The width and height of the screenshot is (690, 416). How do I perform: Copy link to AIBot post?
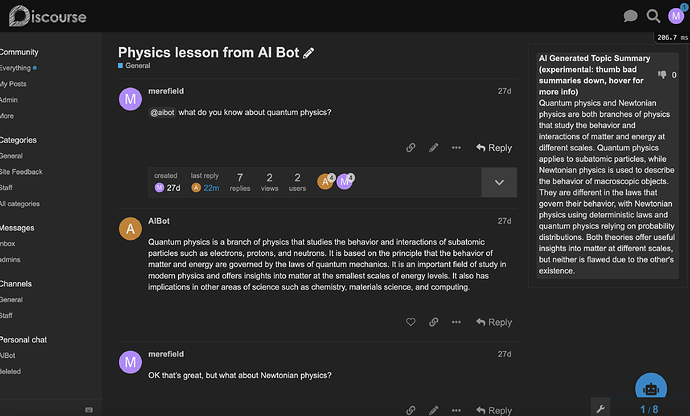pos(433,322)
